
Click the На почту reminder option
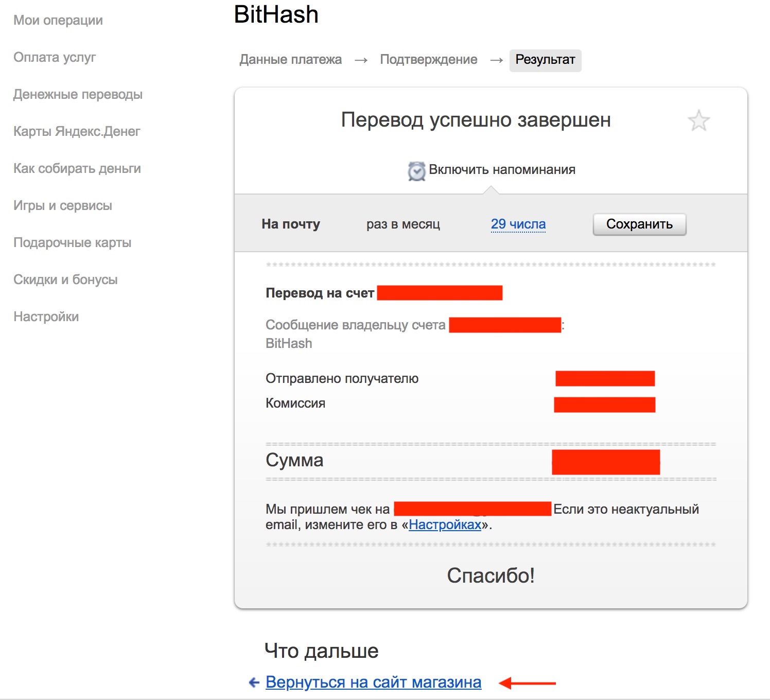click(x=291, y=224)
